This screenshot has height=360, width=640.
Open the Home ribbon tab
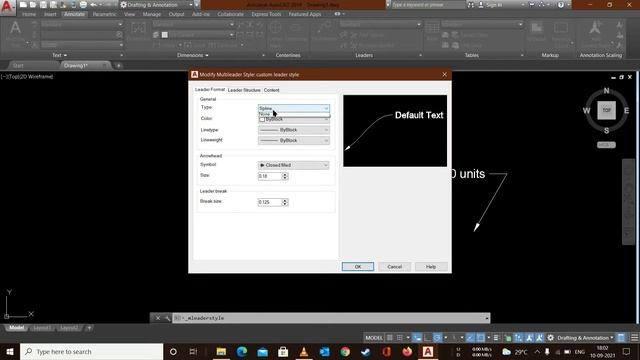tap(29, 14)
